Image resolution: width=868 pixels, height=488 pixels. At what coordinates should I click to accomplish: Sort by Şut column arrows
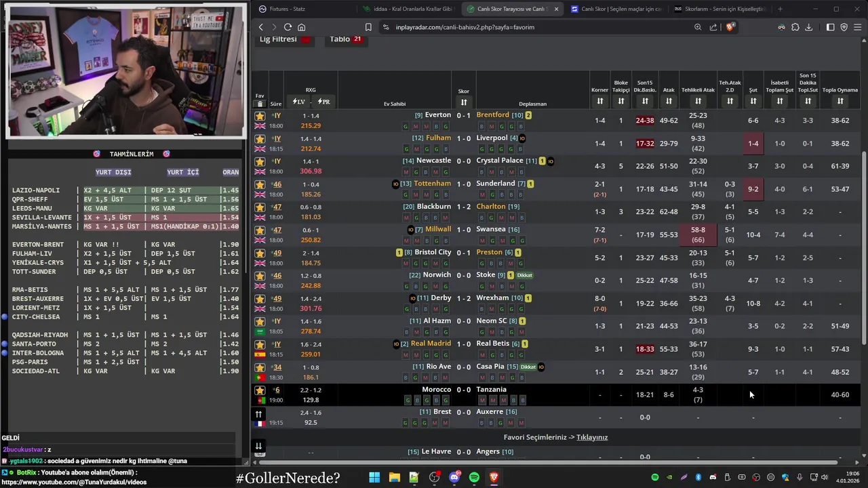click(x=753, y=102)
